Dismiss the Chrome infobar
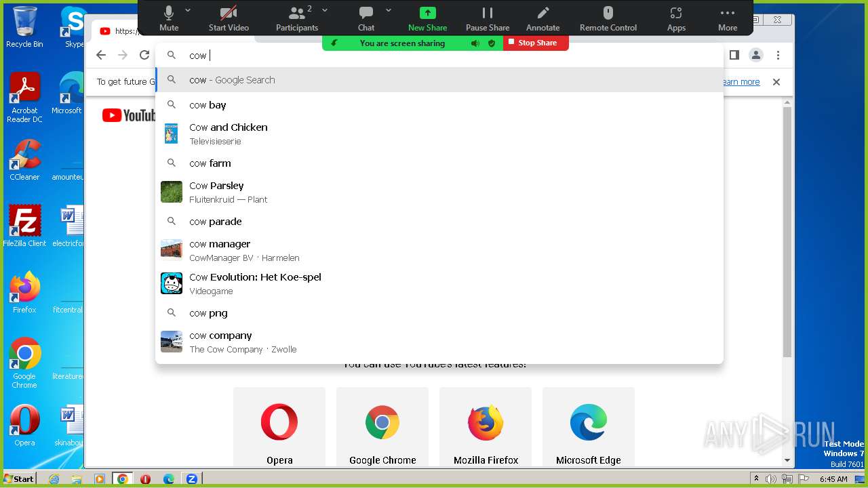868x488 pixels. [x=776, y=82]
